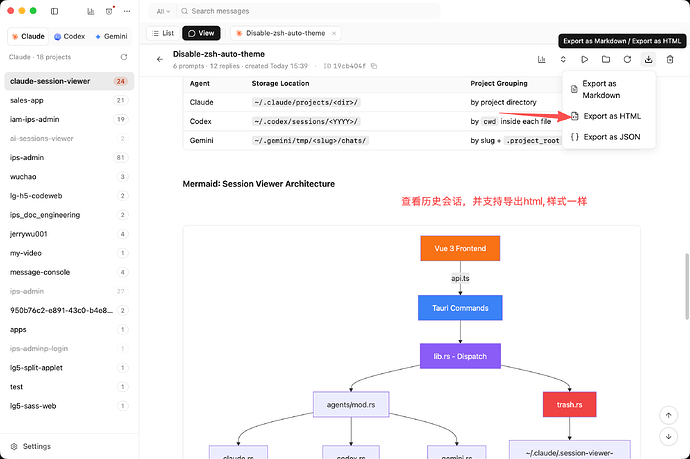
Task: Click the ~/.codex/sessions/<YYYY>/ path cell
Action: (306, 121)
